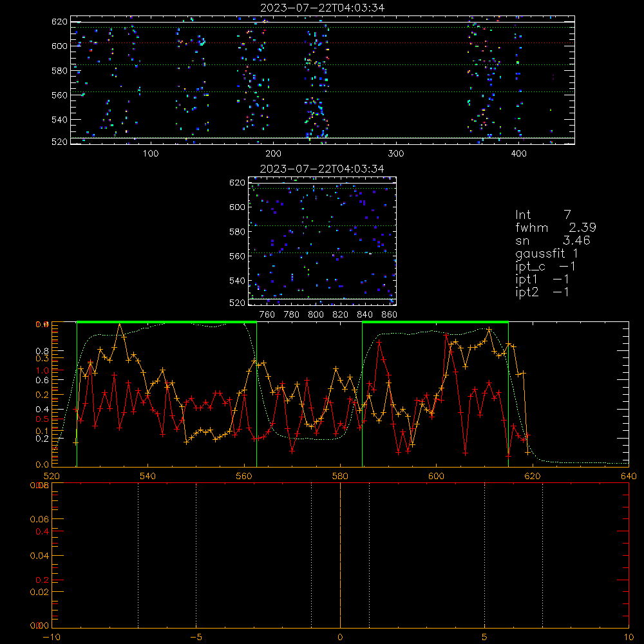The width and height of the screenshot is (644, 644).
Task: Click red "0.4" label on bottom plot
Action: (x=43, y=531)
